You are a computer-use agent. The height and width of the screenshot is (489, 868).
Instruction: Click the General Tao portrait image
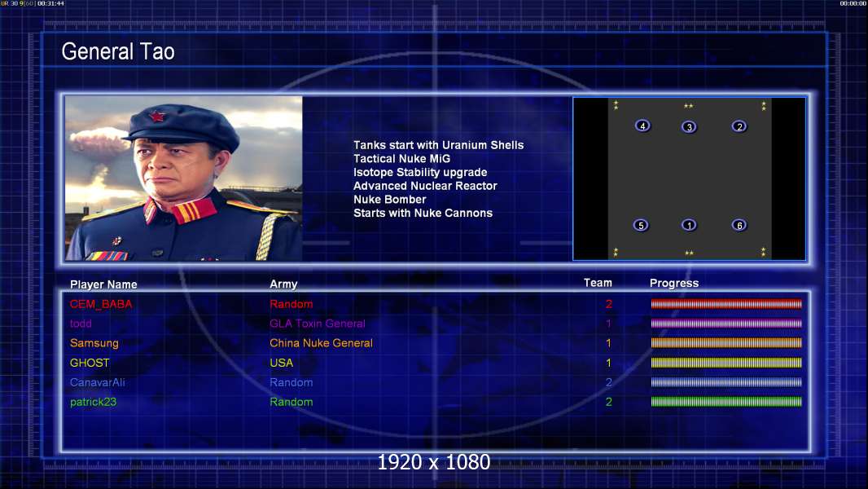(x=184, y=178)
